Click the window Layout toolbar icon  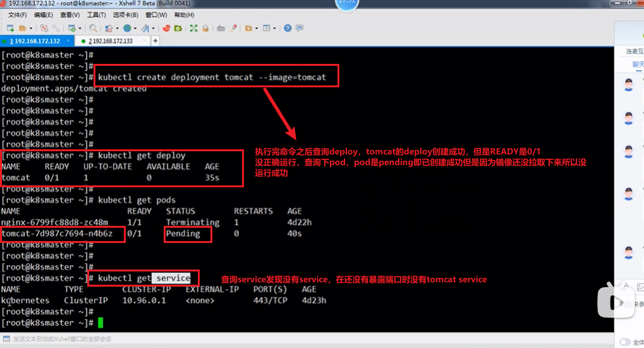click(x=267, y=28)
